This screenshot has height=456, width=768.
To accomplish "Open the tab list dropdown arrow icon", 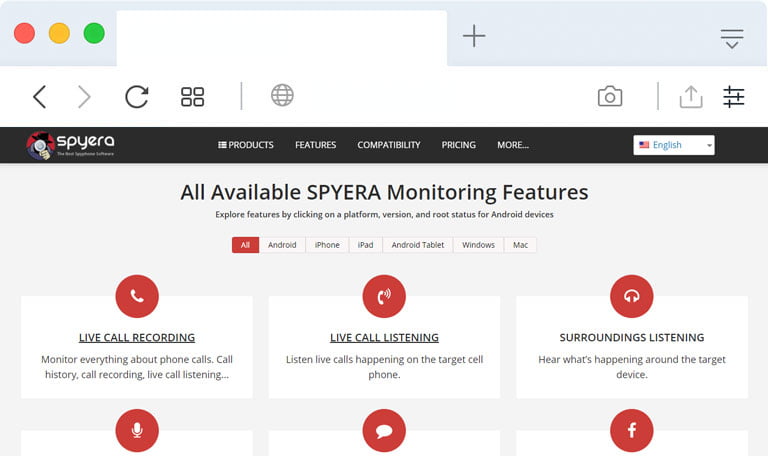I will point(732,39).
